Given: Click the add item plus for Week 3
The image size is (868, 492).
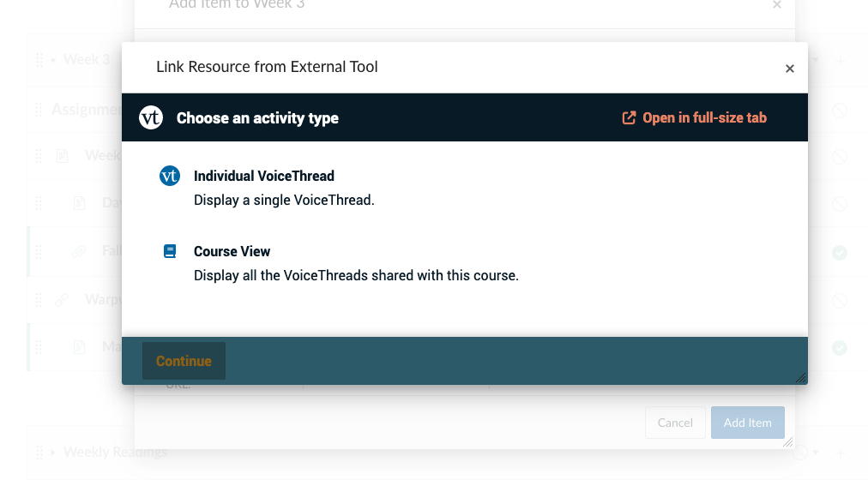Looking at the screenshot, I should (x=841, y=60).
